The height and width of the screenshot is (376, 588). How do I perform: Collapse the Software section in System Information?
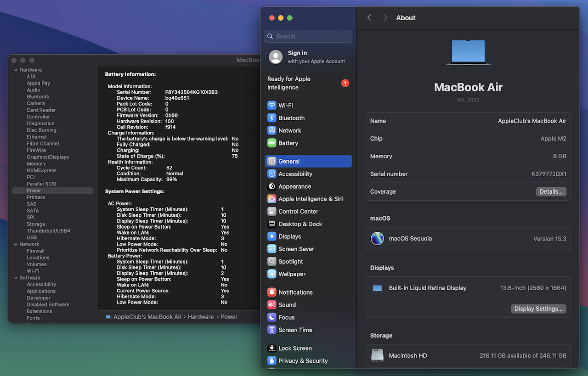tap(15, 278)
